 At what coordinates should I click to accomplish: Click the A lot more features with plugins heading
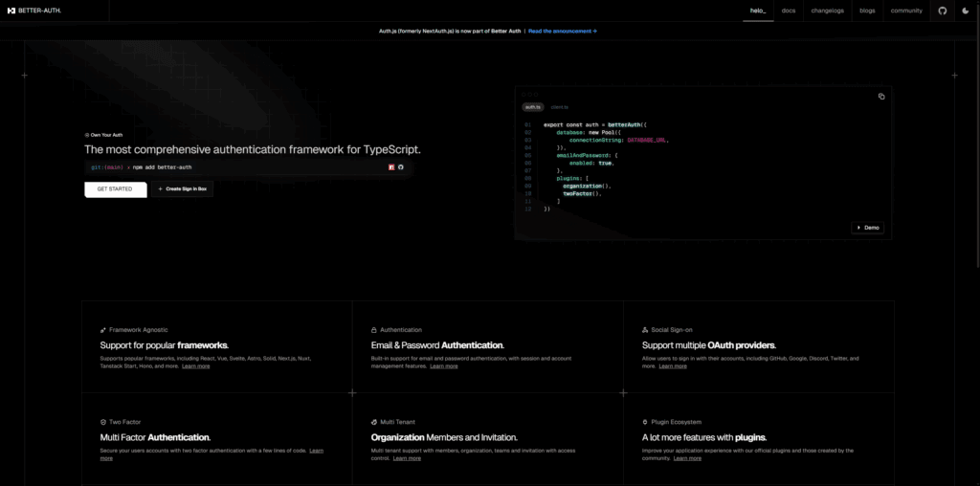pos(704,437)
